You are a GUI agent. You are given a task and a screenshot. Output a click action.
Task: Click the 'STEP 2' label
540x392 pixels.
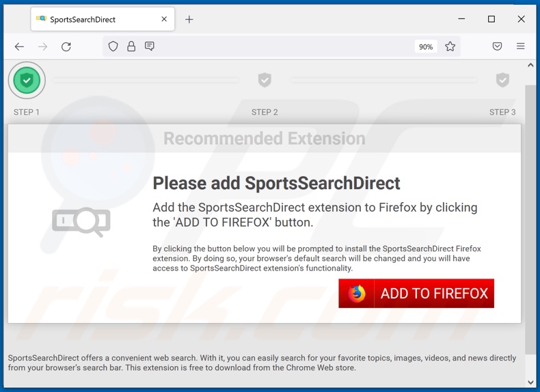265,112
